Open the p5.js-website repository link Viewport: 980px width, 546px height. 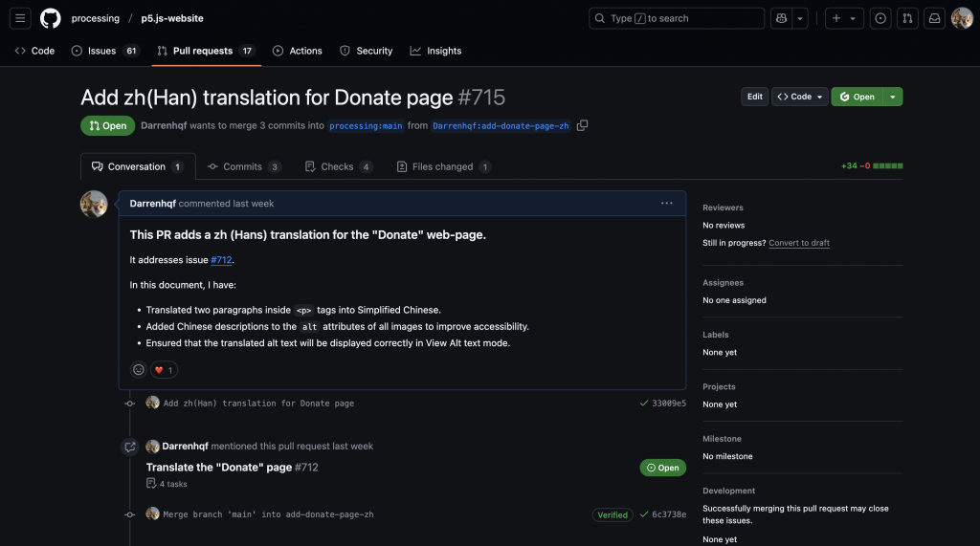tap(172, 18)
